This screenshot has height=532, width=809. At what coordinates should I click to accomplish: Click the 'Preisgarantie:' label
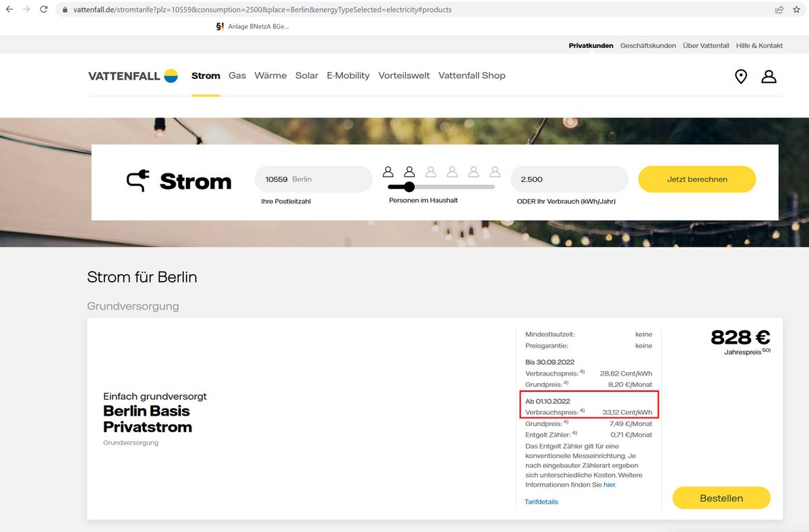[x=548, y=346]
